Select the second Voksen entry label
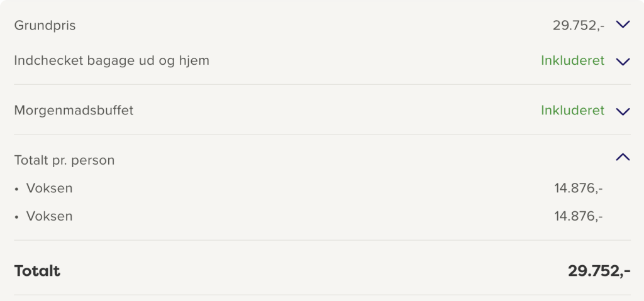 (x=49, y=216)
